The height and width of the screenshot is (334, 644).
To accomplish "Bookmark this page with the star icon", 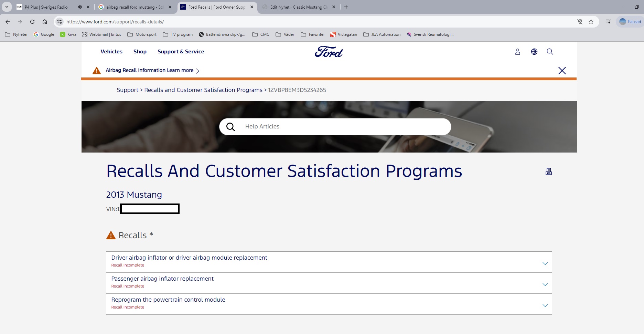I will [x=591, y=22].
